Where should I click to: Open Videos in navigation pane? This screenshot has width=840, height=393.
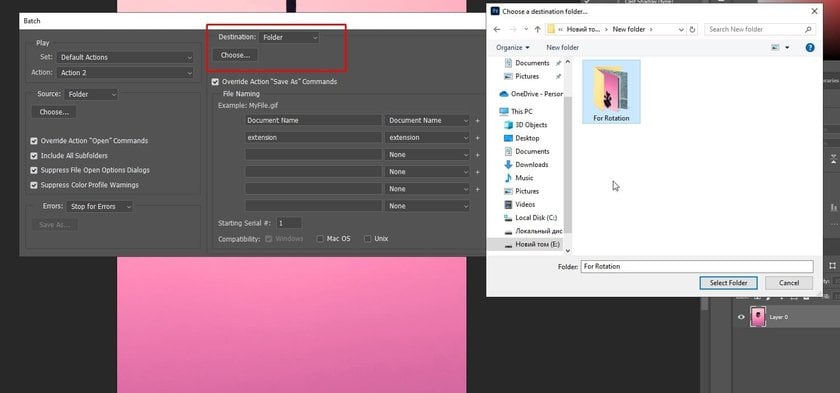[x=520, y=205]
